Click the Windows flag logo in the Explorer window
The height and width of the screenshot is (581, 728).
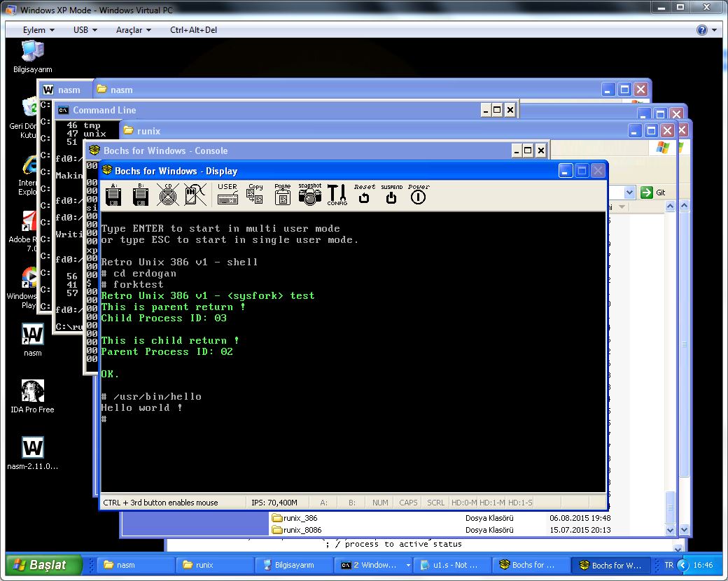663,148
